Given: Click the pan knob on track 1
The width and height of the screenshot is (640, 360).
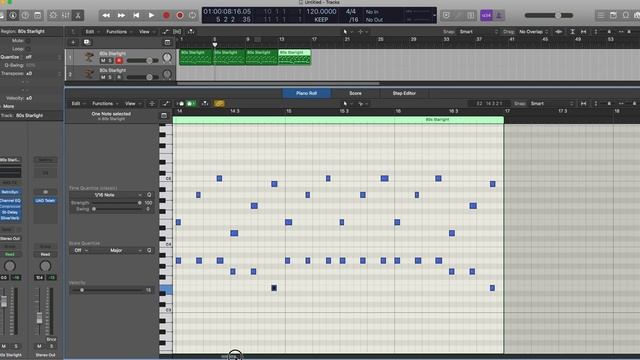Looking at the screenshot, I should click(x=167, y=58).
